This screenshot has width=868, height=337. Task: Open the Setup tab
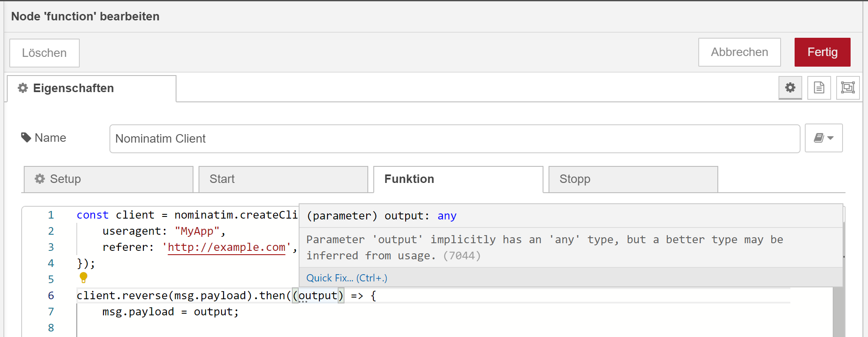108,179
